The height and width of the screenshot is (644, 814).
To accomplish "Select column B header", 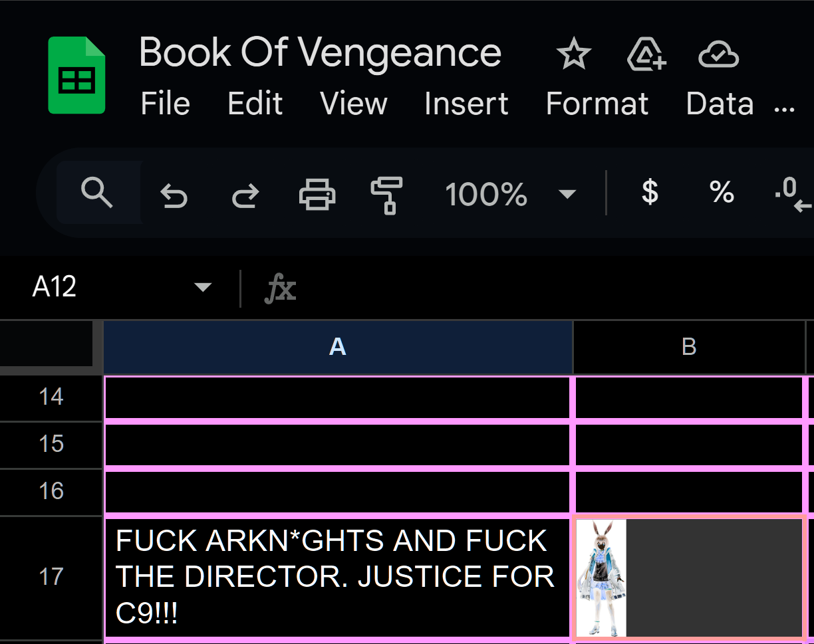I will [x=689, y=346].
